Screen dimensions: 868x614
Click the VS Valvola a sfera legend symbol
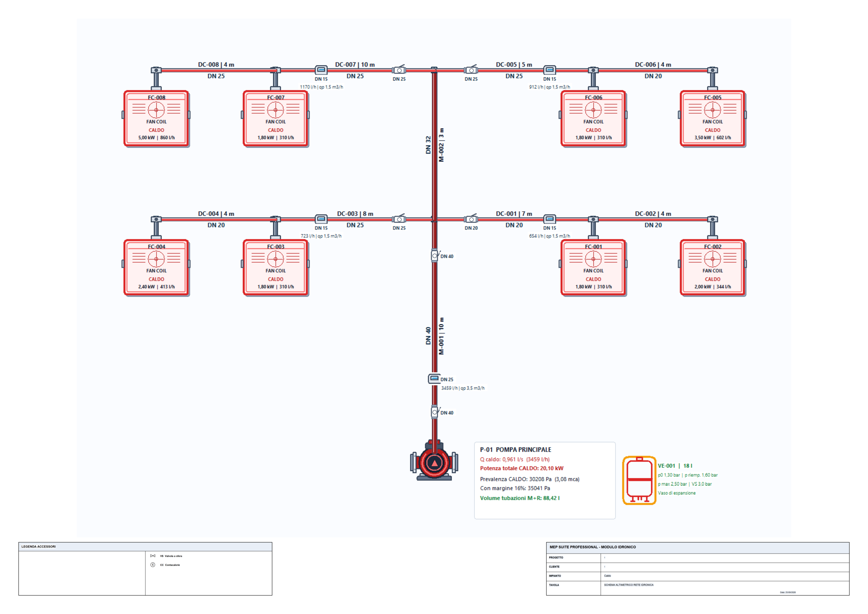pos(153,556)
